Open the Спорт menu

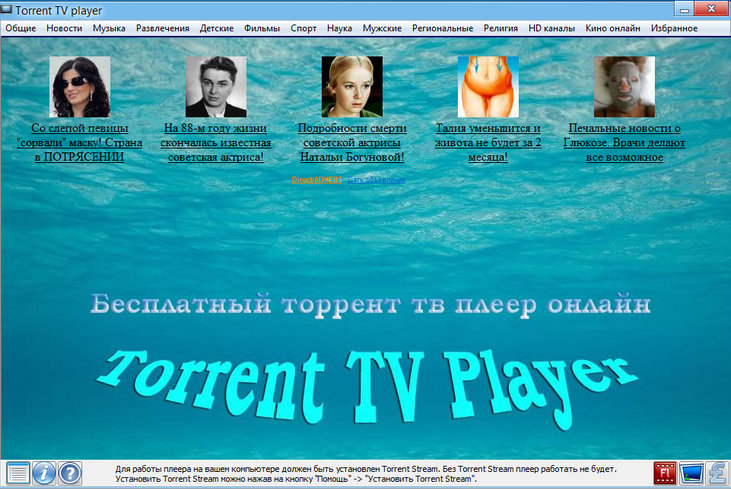(x=303, y=28)
